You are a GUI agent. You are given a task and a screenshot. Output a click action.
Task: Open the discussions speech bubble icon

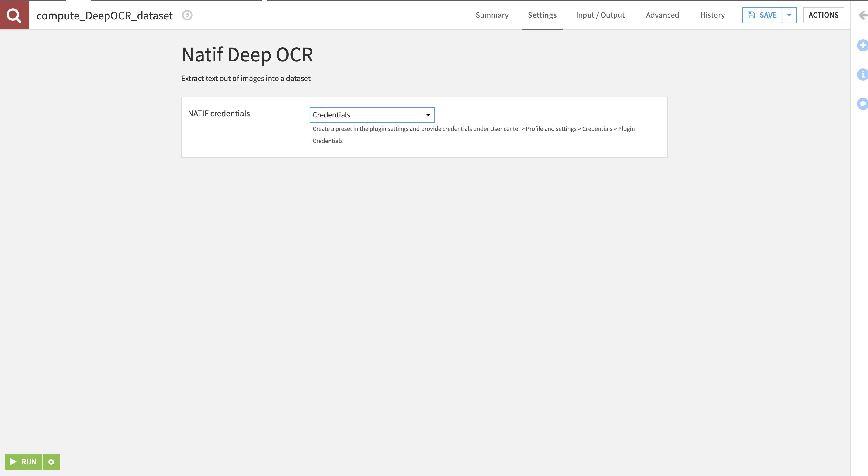[x=863, y=103]
